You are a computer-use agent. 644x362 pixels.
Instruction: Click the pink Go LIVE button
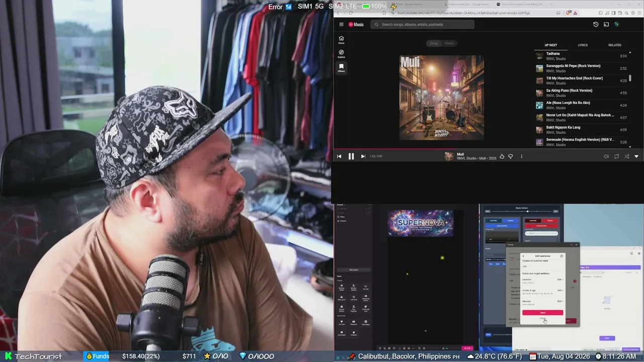tap(467, 348)
